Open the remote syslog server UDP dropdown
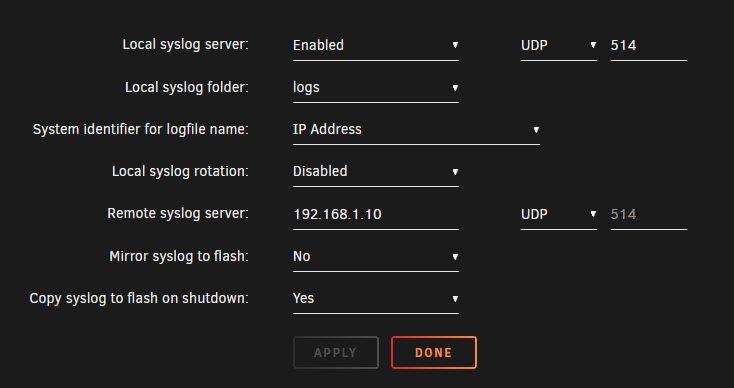Viewport: 734px width, 388px height. coord(558,214)
